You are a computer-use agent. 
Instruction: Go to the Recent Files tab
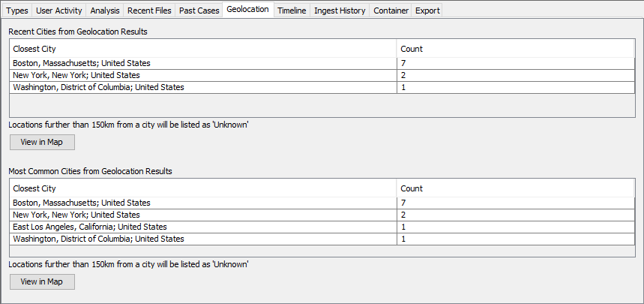click(149, 11)
